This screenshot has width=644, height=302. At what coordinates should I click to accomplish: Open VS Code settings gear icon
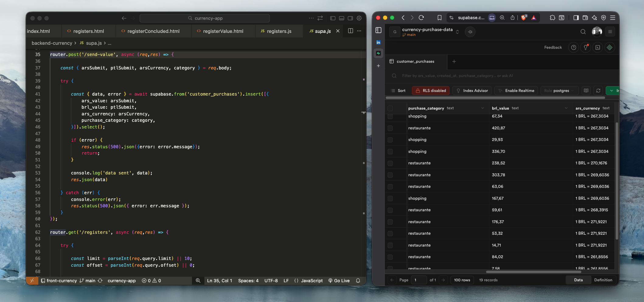pyautogui.click(x=359, y=18)
